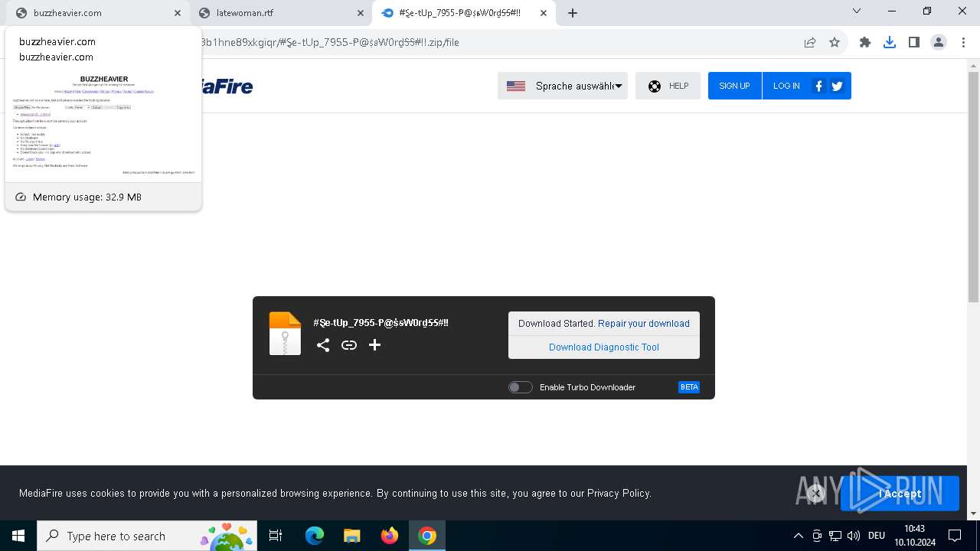980x551 pixels.
Task: Select the MediaFire zip file tab
Action: tap(463, 13)
